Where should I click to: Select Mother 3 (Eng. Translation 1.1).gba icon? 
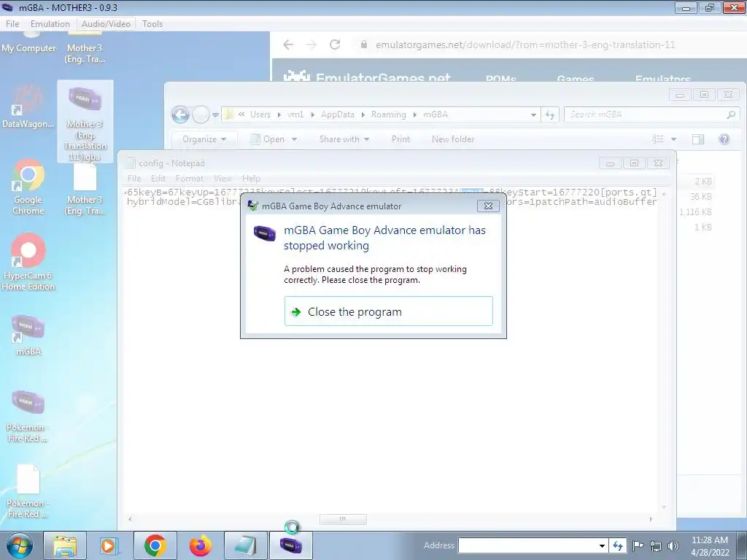85,122
